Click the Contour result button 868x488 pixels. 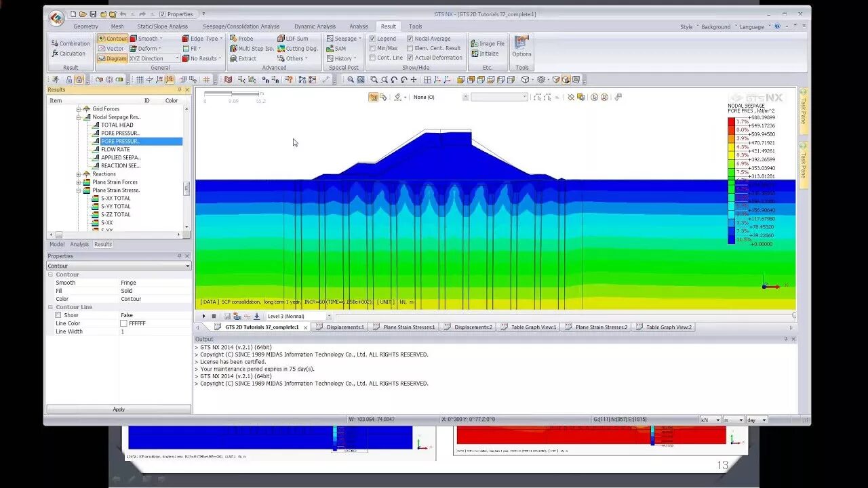(113, 39)
